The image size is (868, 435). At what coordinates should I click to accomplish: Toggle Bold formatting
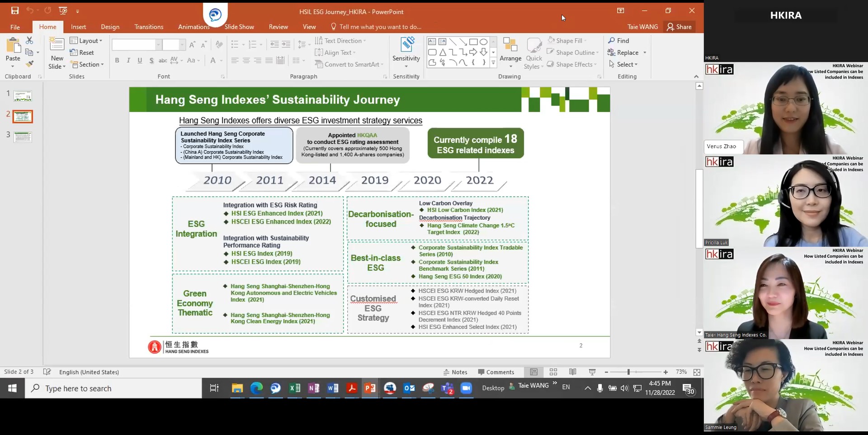click(x=117, y=61)
